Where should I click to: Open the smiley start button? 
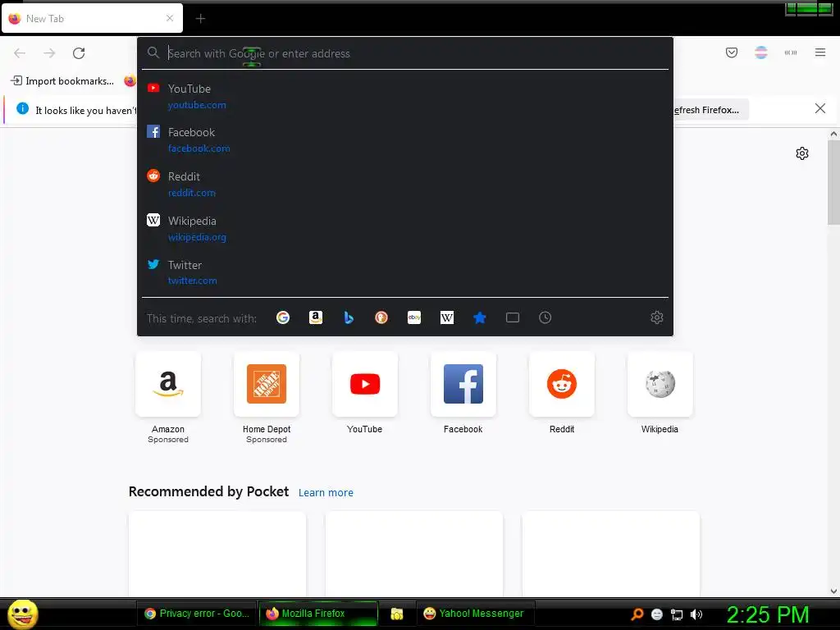[22, 614]
